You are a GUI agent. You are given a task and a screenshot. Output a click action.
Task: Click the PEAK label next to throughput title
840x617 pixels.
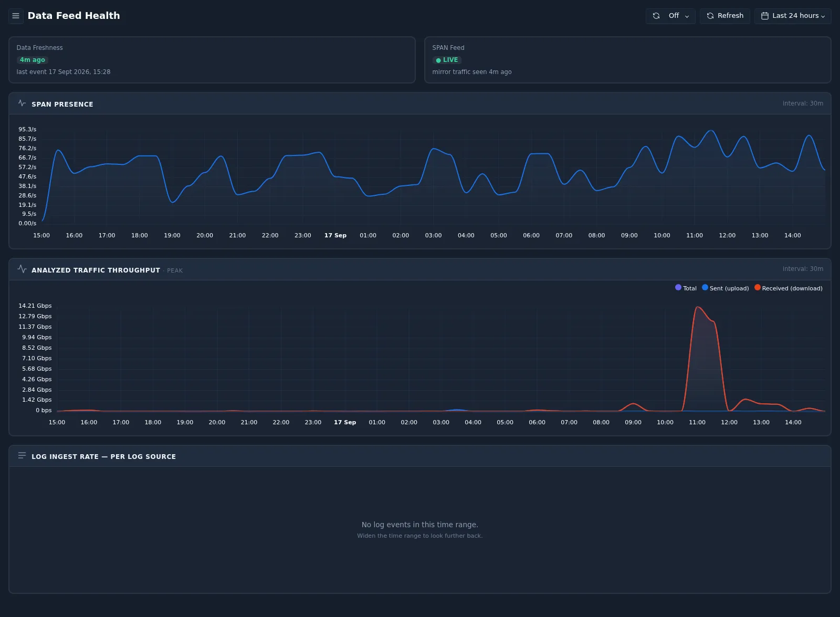(x=175, y=270)
